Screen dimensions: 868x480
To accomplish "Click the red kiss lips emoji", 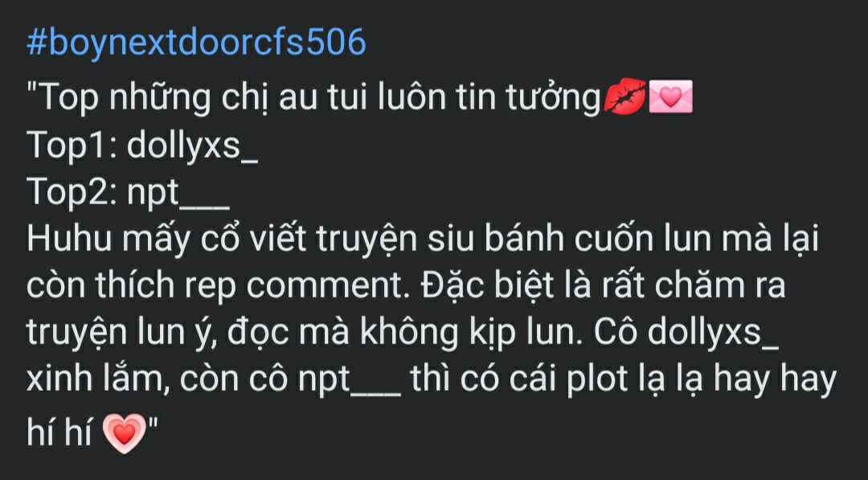I will pos(624,96).
